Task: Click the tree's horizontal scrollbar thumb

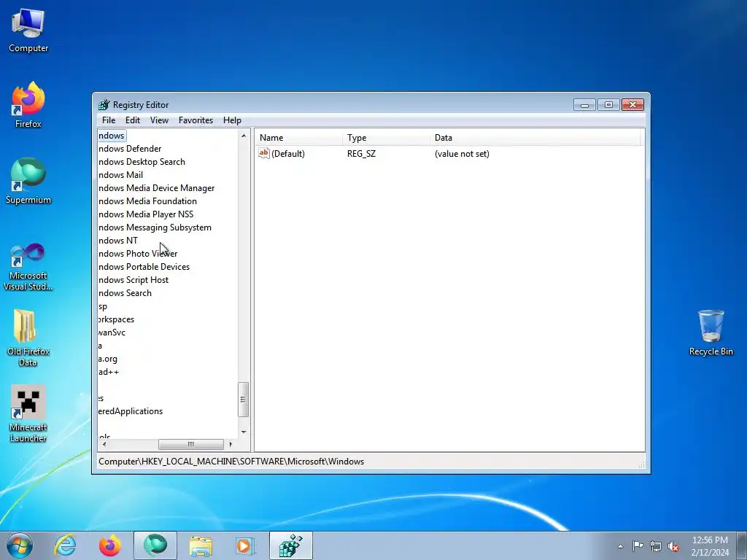Action: point(191,444)
